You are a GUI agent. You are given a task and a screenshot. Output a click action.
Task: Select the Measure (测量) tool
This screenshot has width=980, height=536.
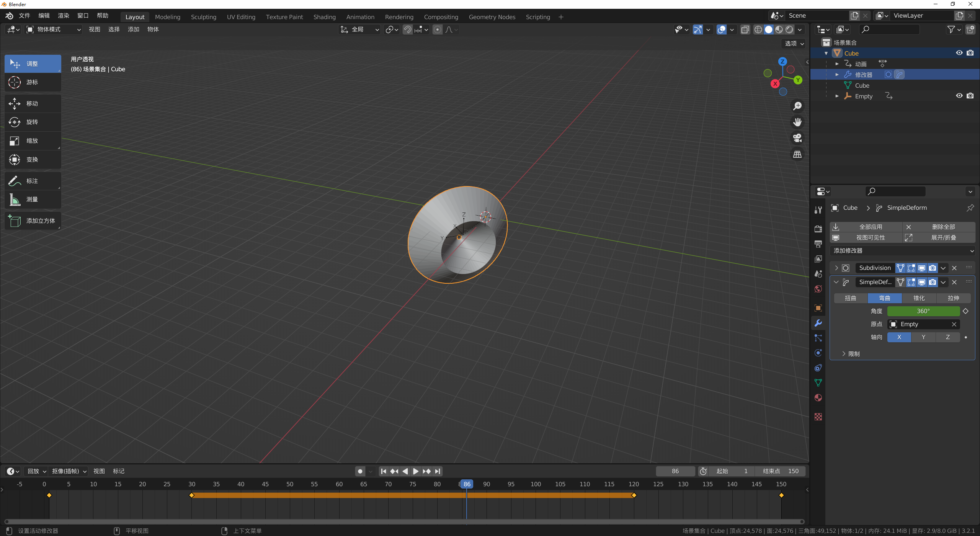(x=33, y=199)
